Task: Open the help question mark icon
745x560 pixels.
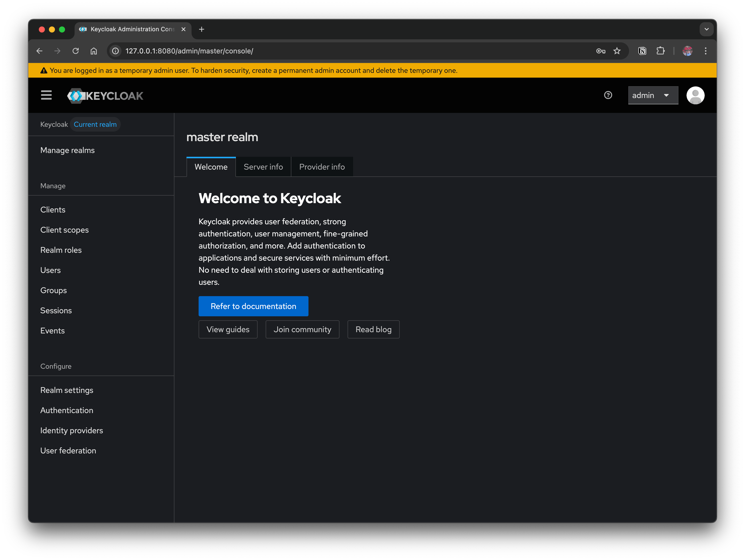Action: pos(608,95)
